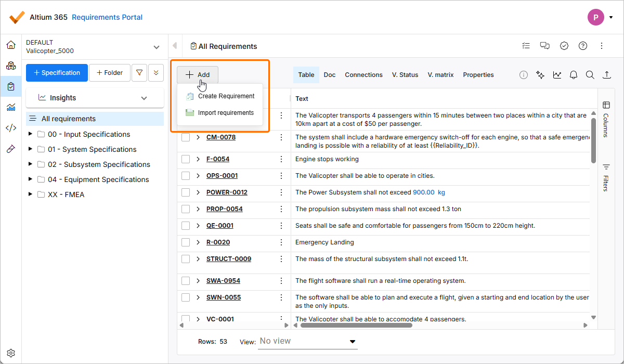Click the + Add button
Screen dimensions: 624x364
(198, 75)
